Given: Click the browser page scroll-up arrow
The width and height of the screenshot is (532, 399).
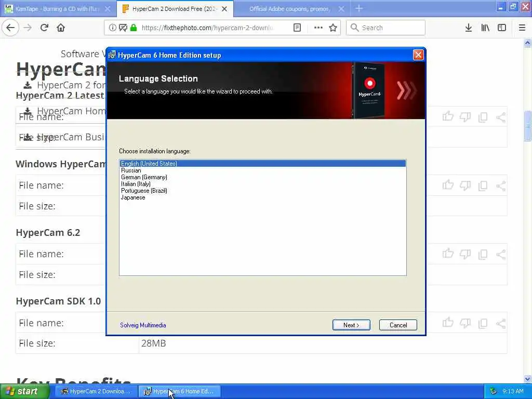Looking at the screenshot, I should (527, 43).
